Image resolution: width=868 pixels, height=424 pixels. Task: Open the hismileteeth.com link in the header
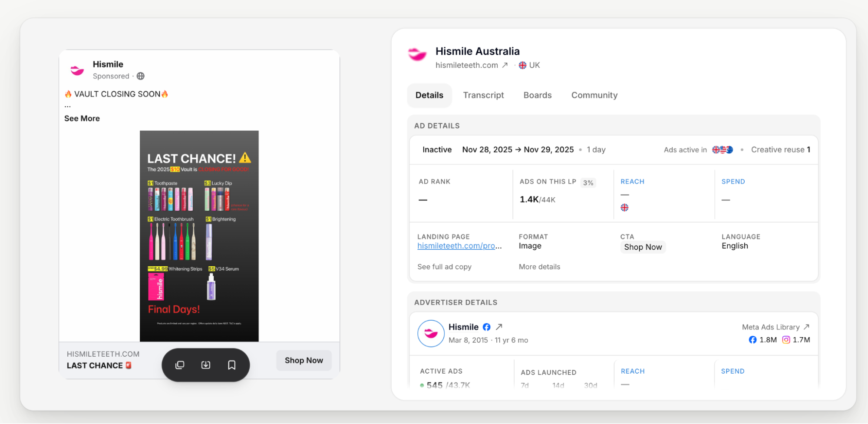point(467,65)
